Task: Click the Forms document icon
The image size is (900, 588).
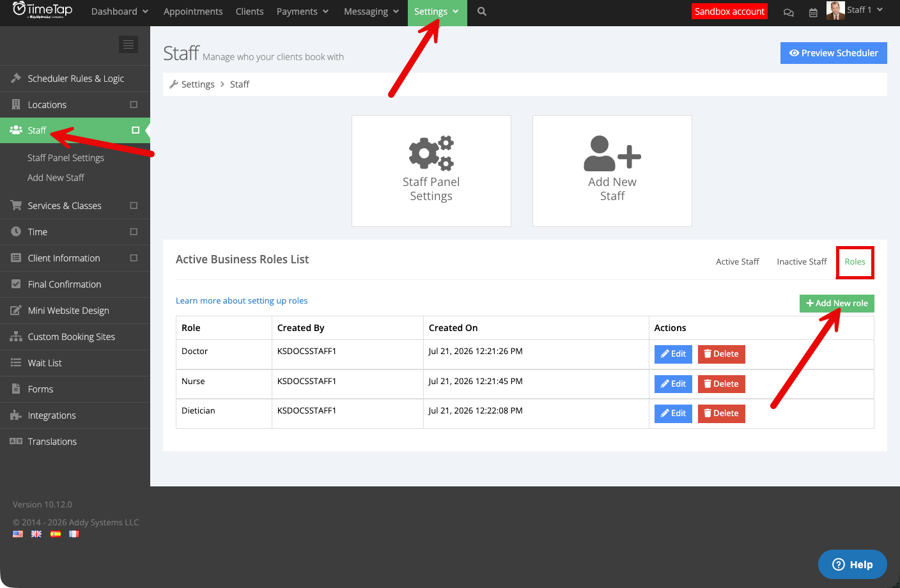Action: tap(16, 389)
